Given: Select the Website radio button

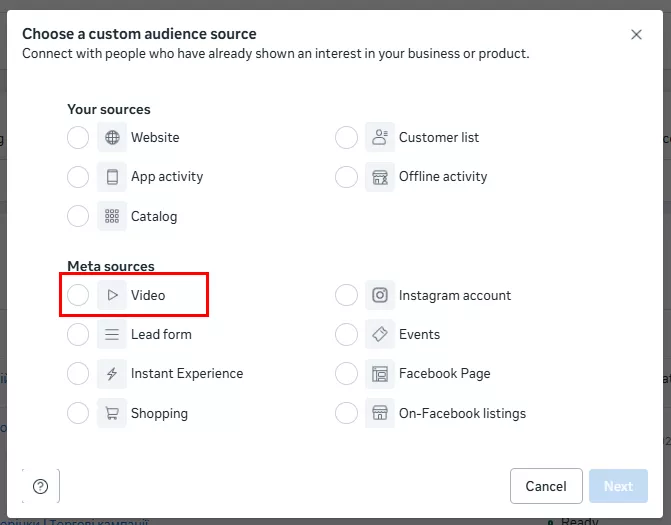Looking at the screenshot, I should (x=78, y=138).
